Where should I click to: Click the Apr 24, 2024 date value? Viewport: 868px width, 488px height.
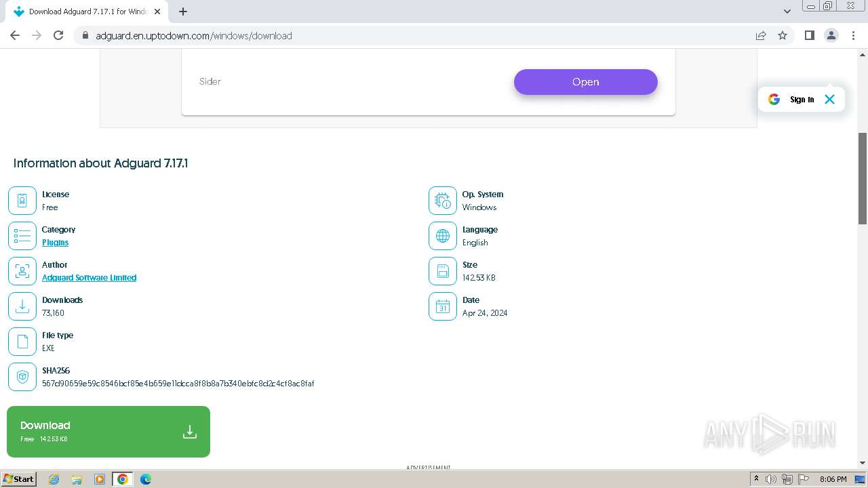[485, 313]
